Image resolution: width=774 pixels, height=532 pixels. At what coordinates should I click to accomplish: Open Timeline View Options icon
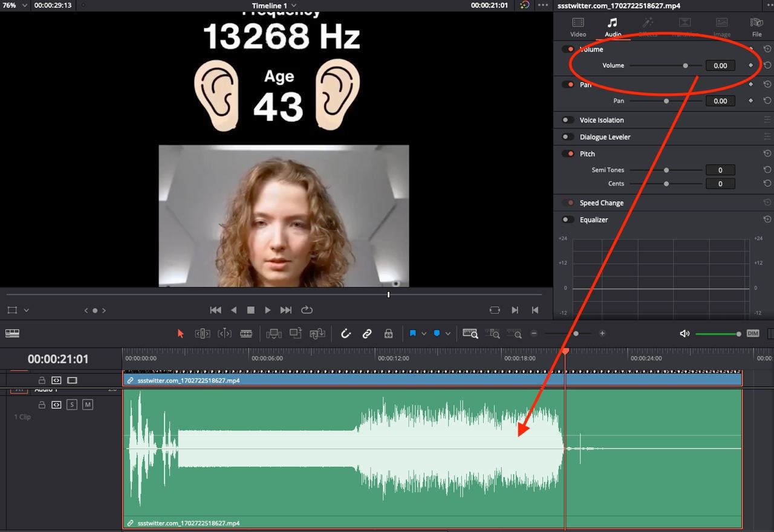coord(12,334)
